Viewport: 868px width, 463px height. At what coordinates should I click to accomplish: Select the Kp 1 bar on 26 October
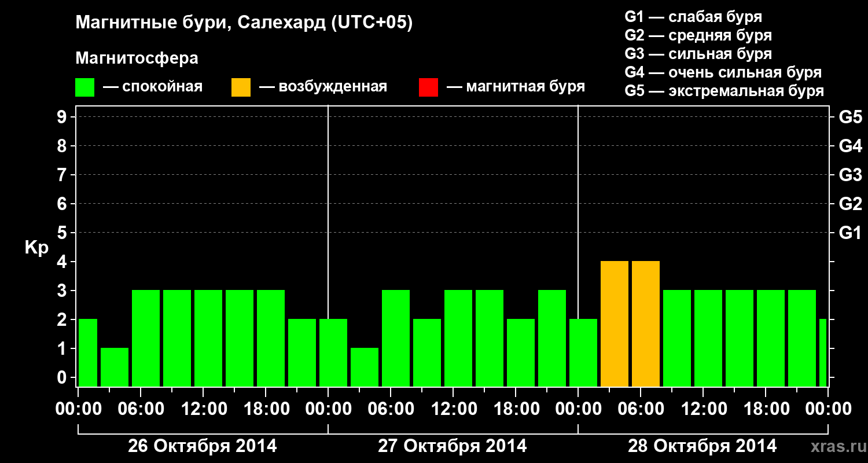coord(115,368)
